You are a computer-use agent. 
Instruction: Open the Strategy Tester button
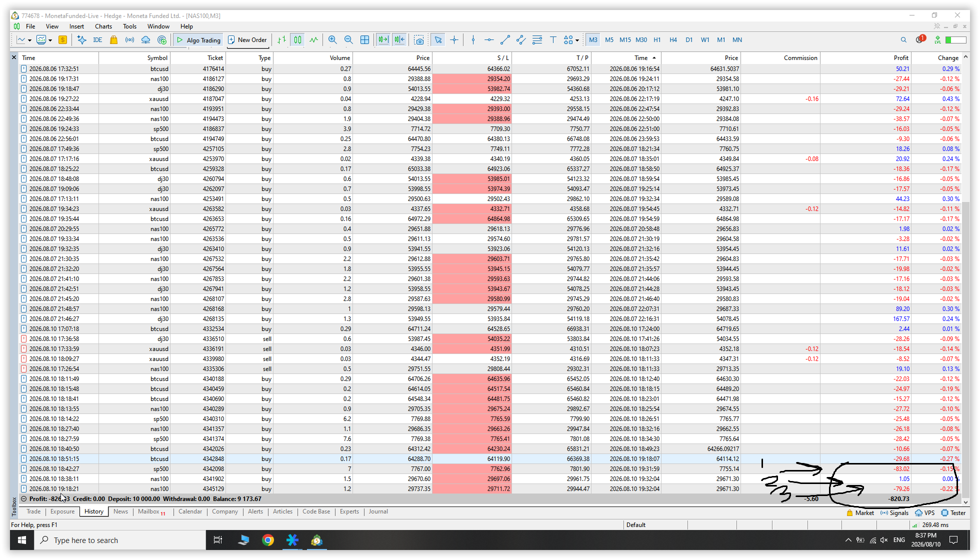[953, 513]
